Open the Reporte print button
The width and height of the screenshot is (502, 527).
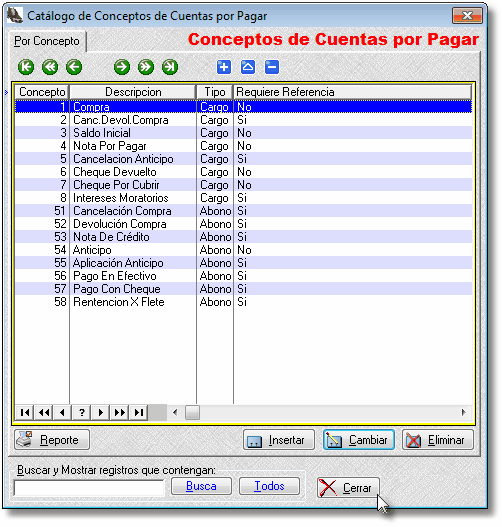coord(52,440)
